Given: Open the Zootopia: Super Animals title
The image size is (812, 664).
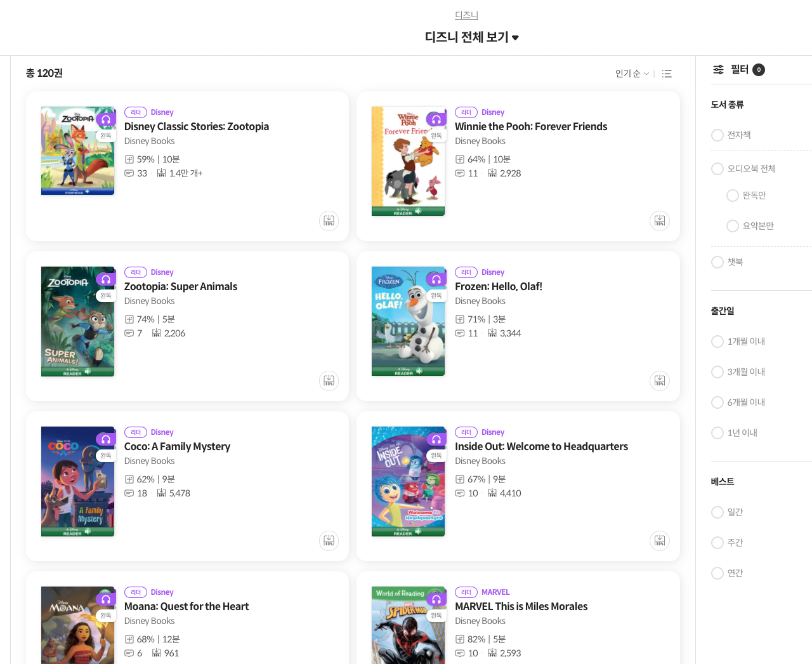Looking at the screenshot, I should [x=181, y=286].
